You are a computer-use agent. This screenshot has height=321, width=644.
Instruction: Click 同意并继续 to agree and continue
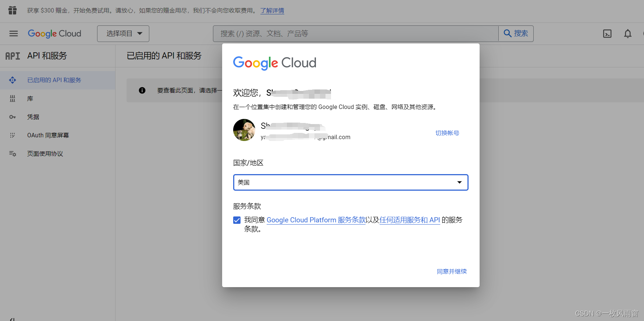tap(452, 271)
